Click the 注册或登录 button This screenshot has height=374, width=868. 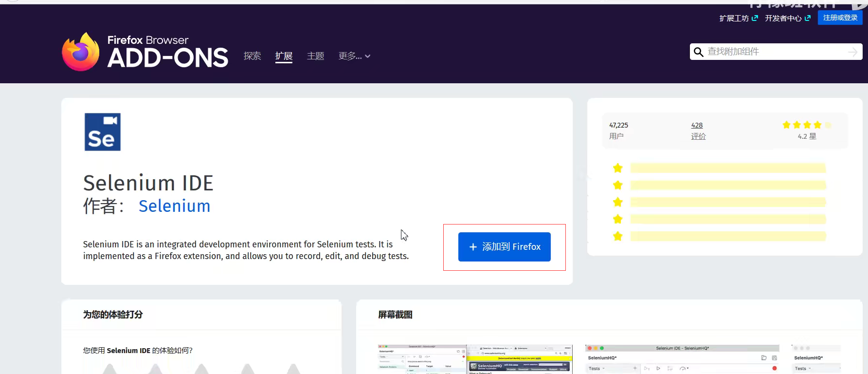pyautogui.click(x=840, y=18)
